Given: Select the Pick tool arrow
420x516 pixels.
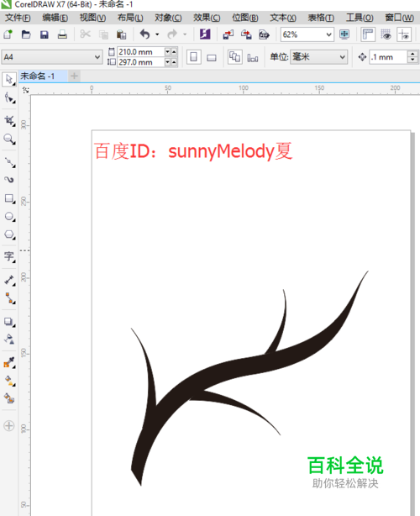Looking at the screenshot, I should [9, 79].
